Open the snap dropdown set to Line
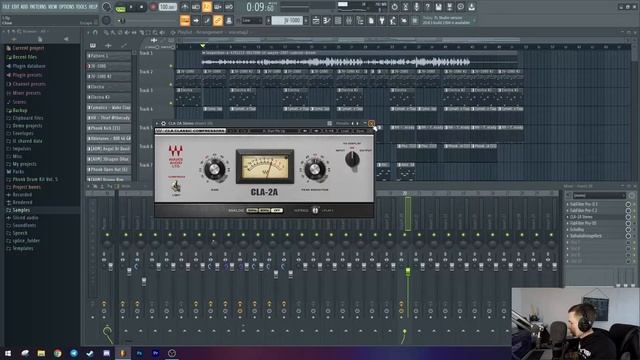Image resolution: width=640 pixels, height=360 pixels. (252, 20)
